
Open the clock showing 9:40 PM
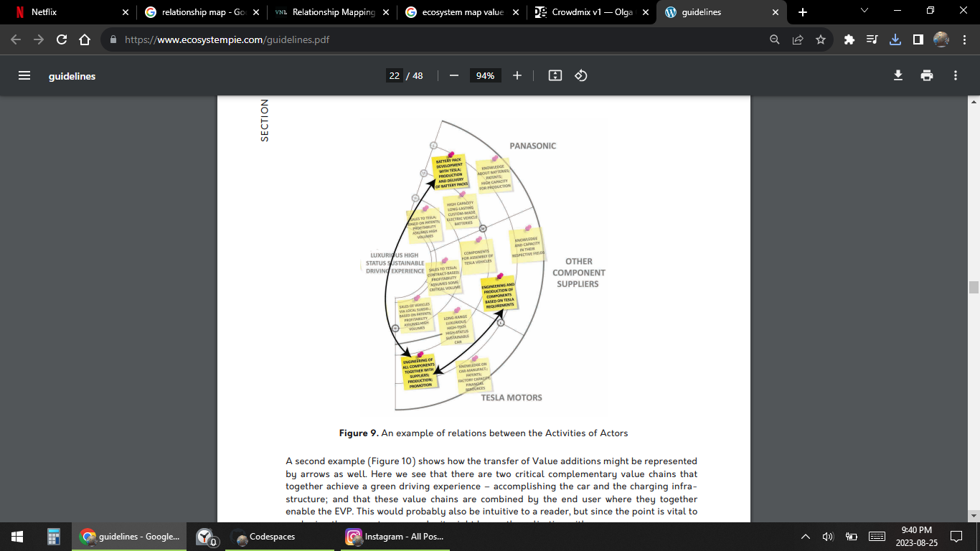(x=916, y=537)
